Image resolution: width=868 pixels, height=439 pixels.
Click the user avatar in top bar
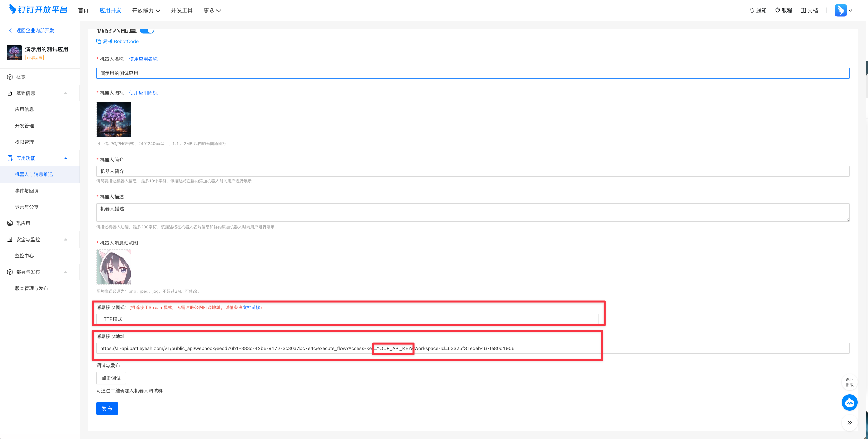click(841, 11)
